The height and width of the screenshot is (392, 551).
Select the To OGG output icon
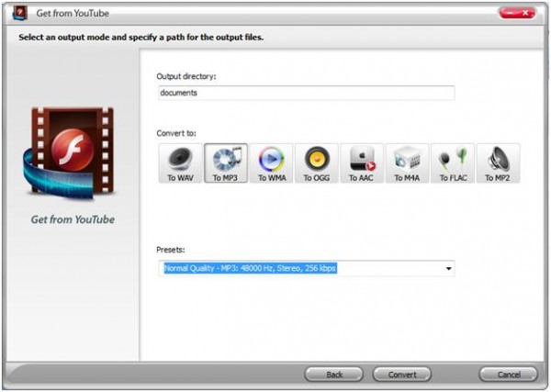317,163
